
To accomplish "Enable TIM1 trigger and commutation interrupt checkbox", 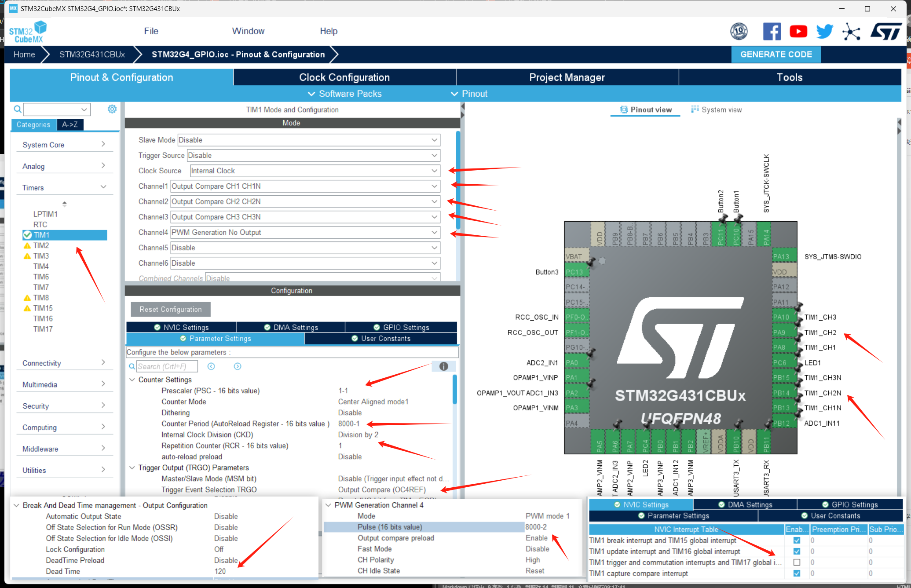I will tap(797, 562).
